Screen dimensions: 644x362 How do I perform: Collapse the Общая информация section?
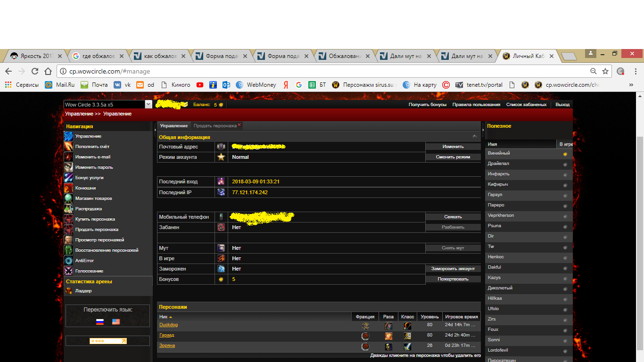[x=474, y=137]
